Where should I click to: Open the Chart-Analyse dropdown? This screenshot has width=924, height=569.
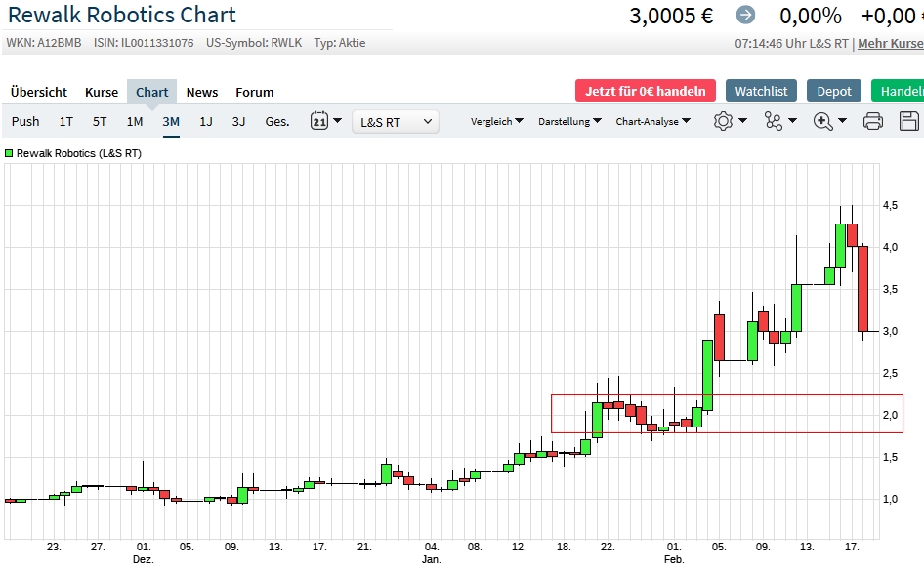[x=652, y=121]
